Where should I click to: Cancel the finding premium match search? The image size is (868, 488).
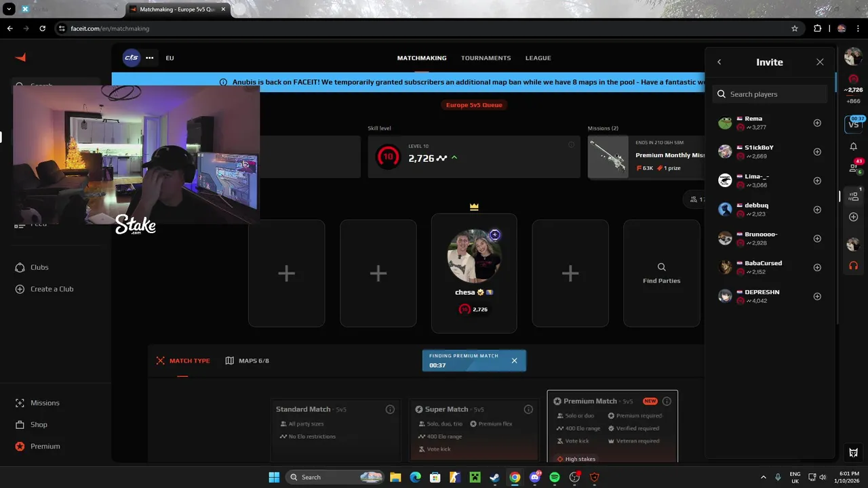point(514,361)
